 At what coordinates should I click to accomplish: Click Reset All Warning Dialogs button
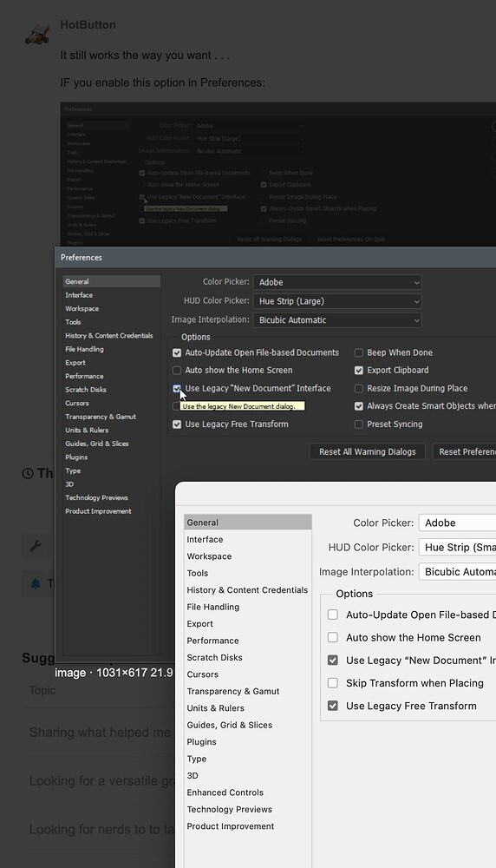pos(367,451)
